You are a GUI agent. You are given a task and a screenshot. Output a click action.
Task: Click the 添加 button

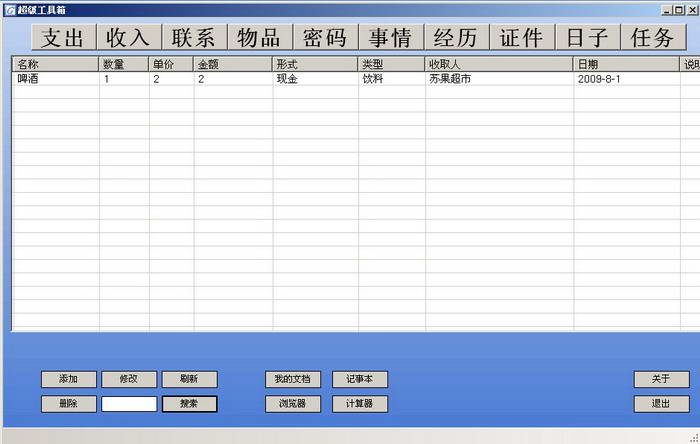[69, 379]
